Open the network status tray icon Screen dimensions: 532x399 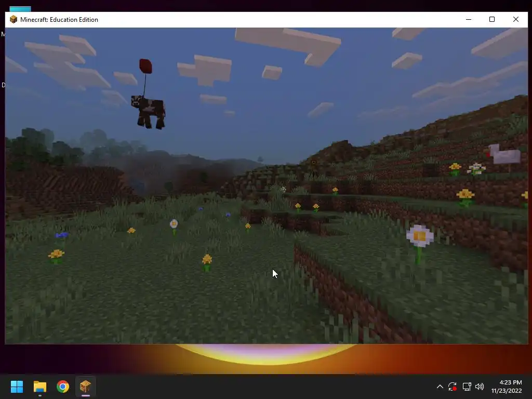coord(467,387)
